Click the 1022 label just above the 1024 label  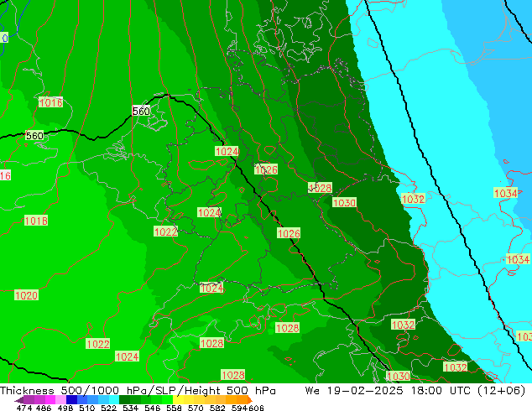pos(97,344)
